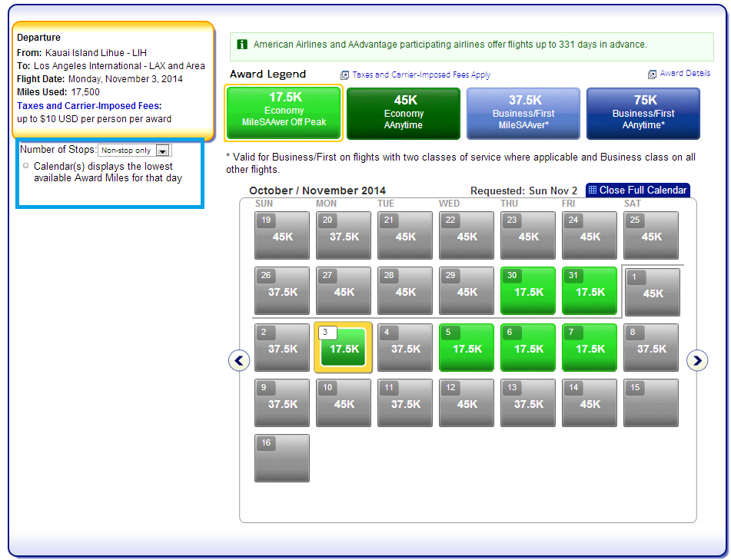Select November 2 at 37.5K

282,347
